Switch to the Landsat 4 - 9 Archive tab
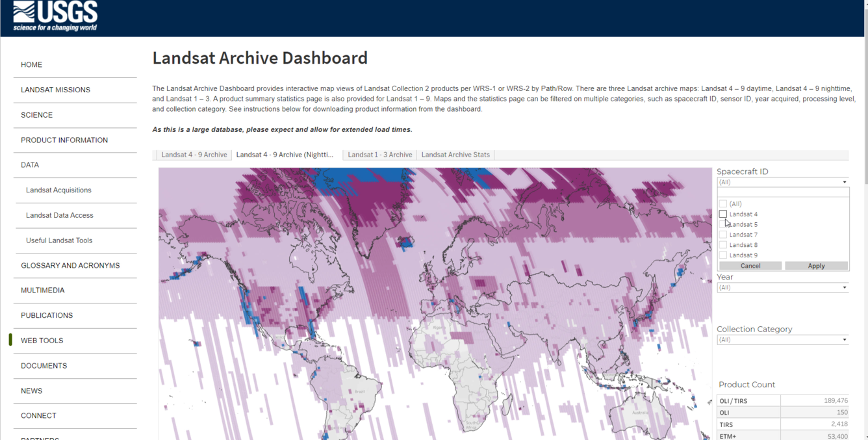This screenshot has height=440, width=868. pos(194,155)
